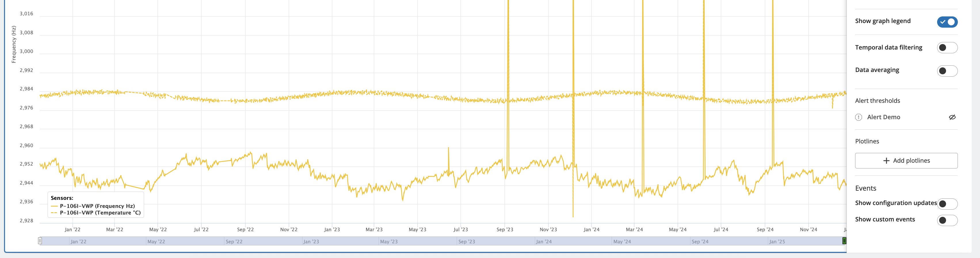Enable Temporal data filtering switch
Viewport: 980px width, 258px height.
click(x=947, y=48)
